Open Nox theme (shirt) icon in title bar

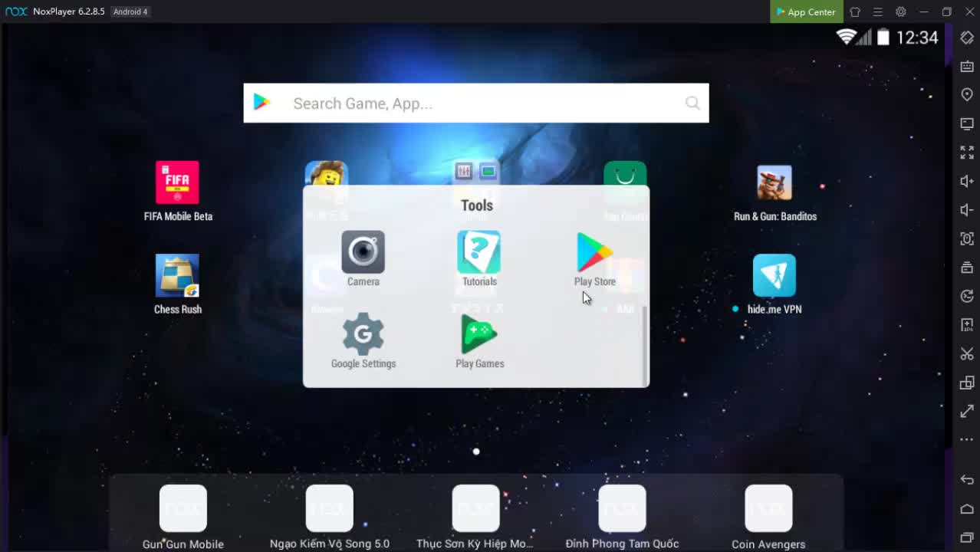point(855,11)
